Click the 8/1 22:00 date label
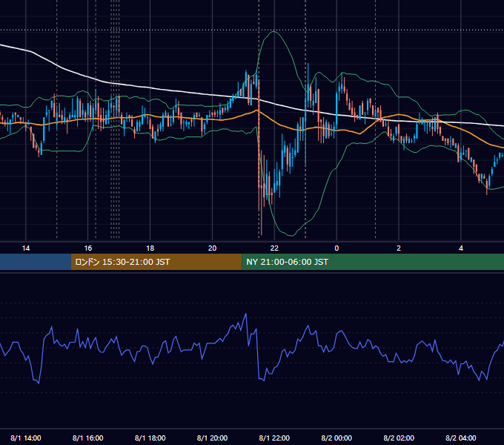 pos(274,438)
